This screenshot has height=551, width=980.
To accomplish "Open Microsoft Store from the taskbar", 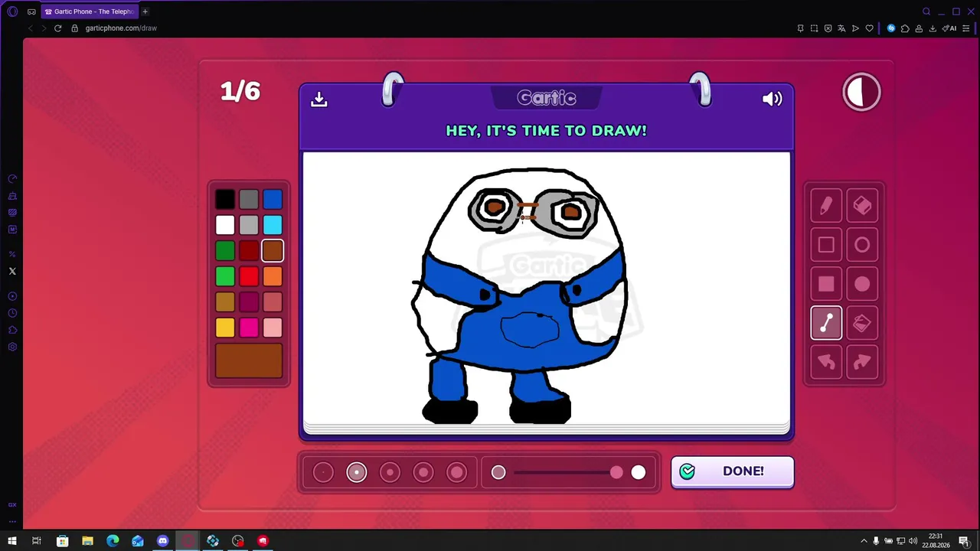I will [63, 541].
